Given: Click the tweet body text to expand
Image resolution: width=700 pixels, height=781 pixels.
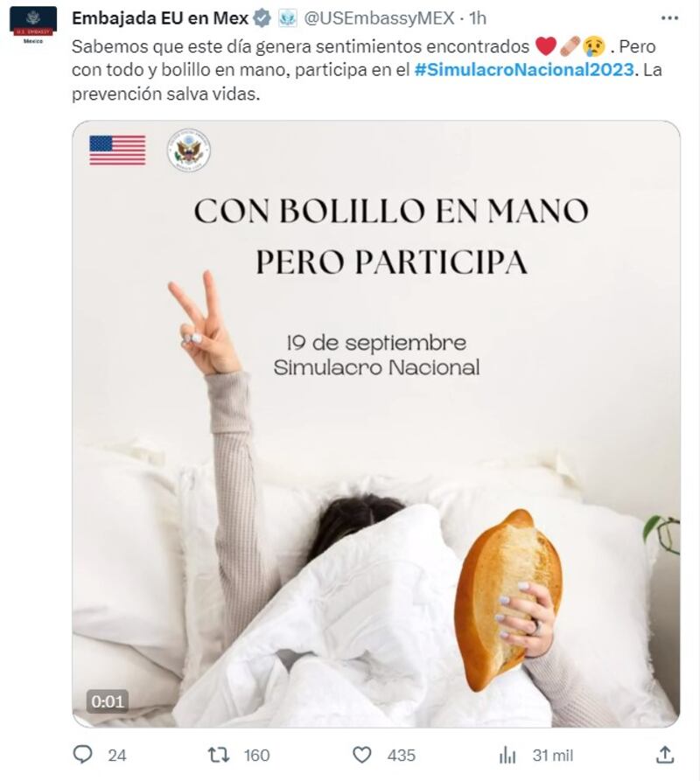Looking at the screenshot, I should pyautogui.click(x=367, y=70).
